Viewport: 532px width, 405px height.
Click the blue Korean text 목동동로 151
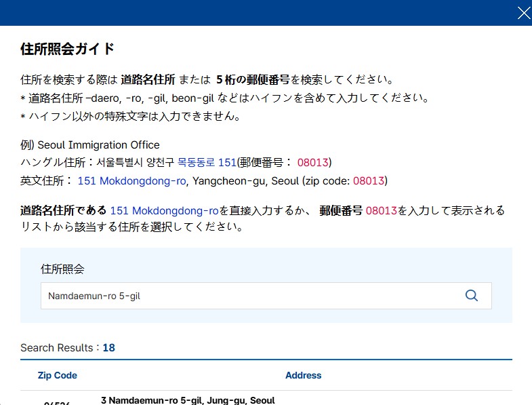207,163
